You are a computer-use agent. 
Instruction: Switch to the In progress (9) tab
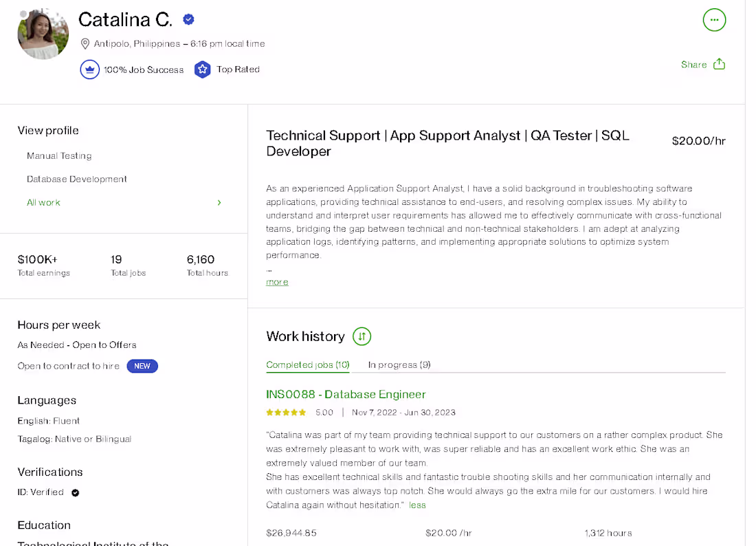tap(400, 364)
